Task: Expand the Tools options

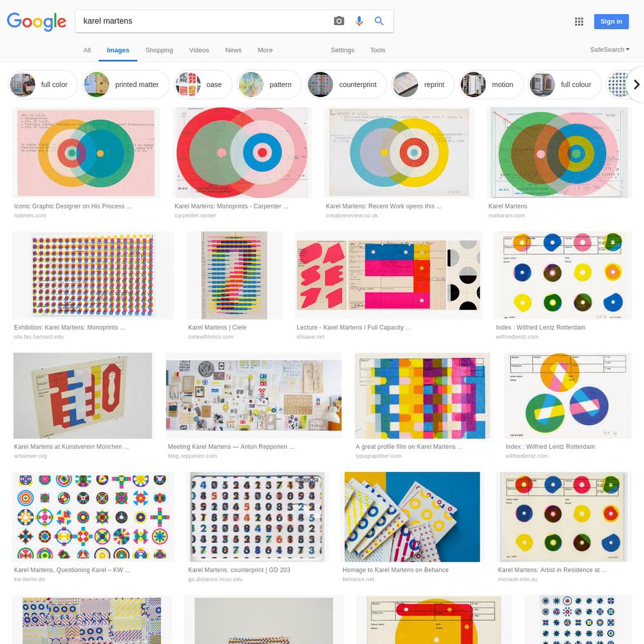Action: pos(377,50)
